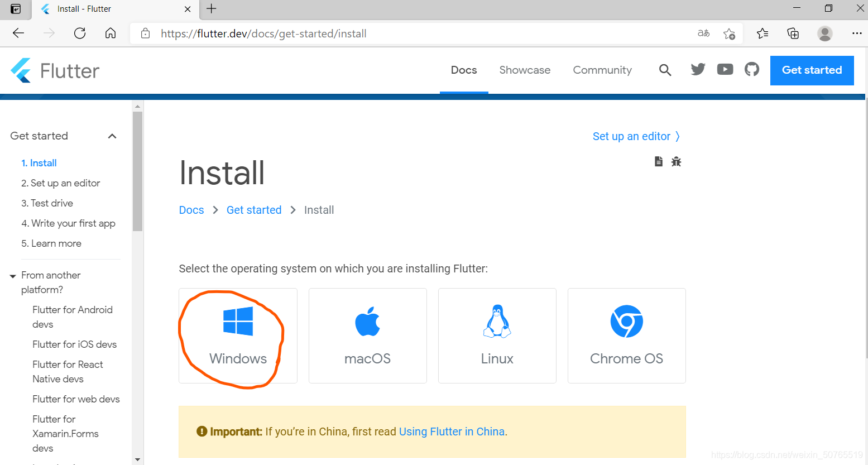Viewport: 868px width, 465px height.
Task: Click the browser address bar URL
Action: [x=263, y=33]
